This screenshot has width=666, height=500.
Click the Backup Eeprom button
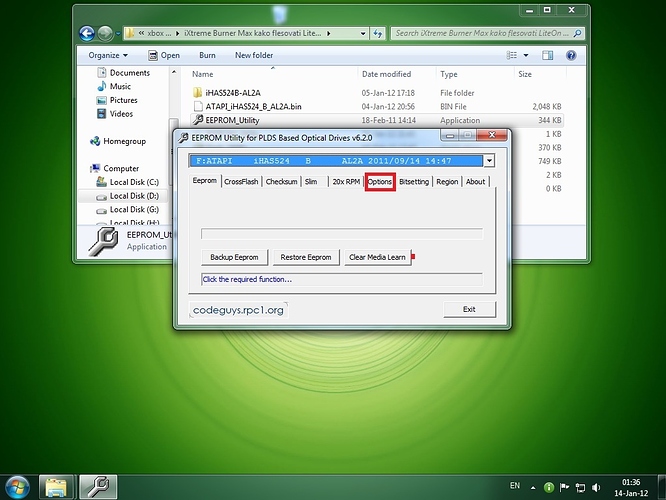click(x=234, y=257)
